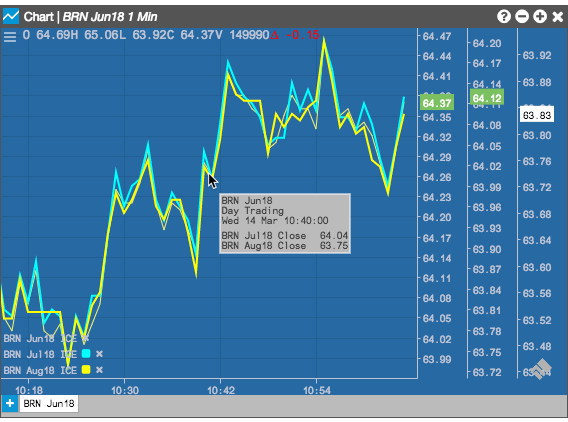Screen dimensions: 568x422
Task: Click the 64.37 price marker
Action: pos(437,103)
